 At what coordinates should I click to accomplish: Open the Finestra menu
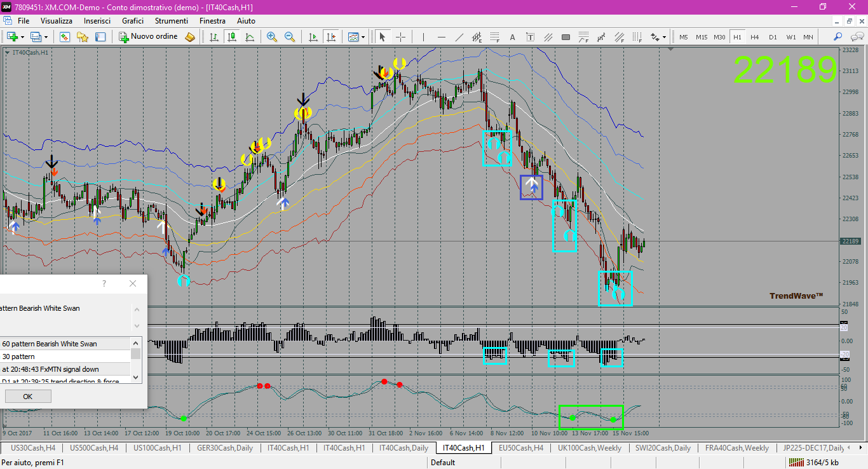point(212,21)
